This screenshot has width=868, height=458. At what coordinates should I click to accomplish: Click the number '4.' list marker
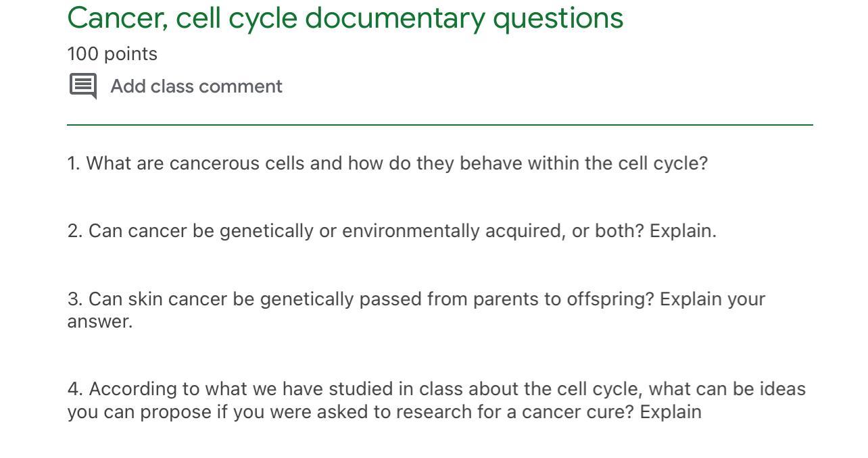75,389
